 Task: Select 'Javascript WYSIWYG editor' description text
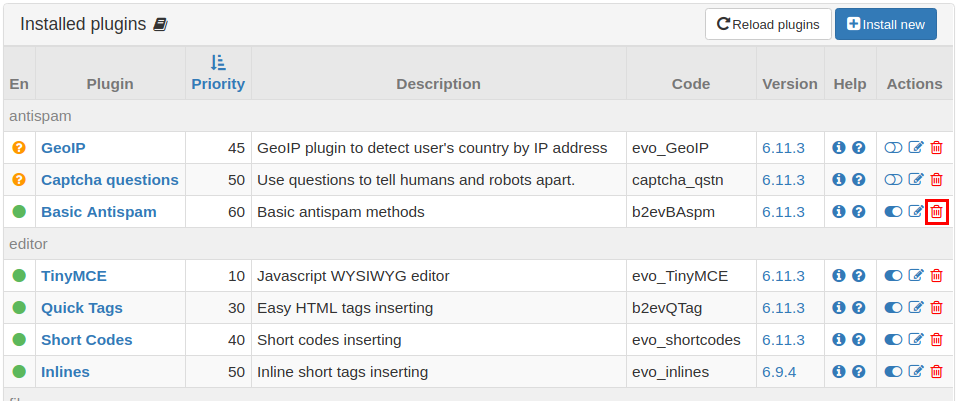click(x=353, y=276)
